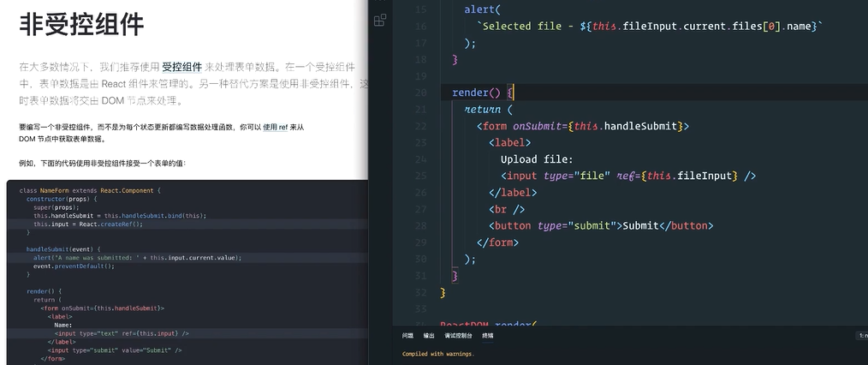
Task: Click line number 16 in the gutter
Action: tap(420, 26)
